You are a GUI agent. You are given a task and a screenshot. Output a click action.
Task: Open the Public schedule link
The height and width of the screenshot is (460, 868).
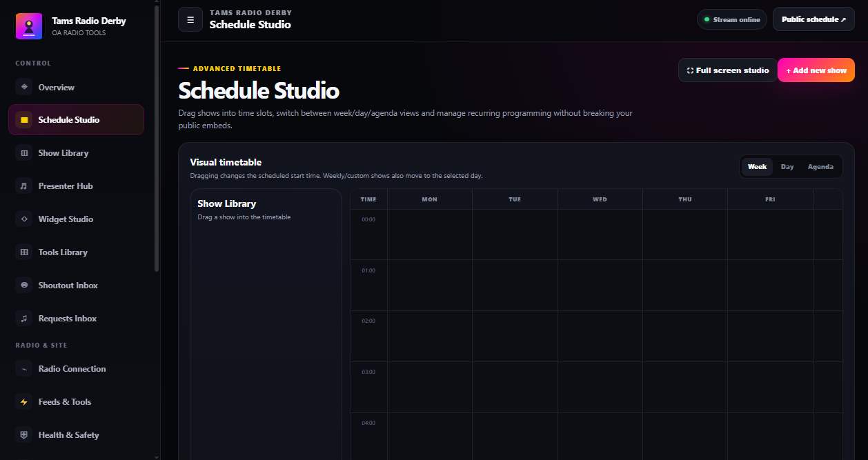coord(813,19)
